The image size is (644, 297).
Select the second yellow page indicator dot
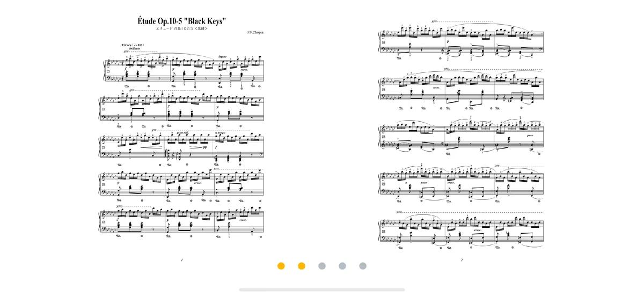coord(302,266)
